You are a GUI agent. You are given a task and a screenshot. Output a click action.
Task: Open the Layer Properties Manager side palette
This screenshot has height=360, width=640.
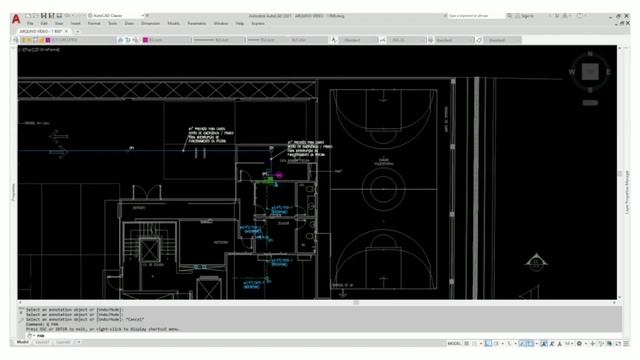pyautogui.click(x=627, y=192)
